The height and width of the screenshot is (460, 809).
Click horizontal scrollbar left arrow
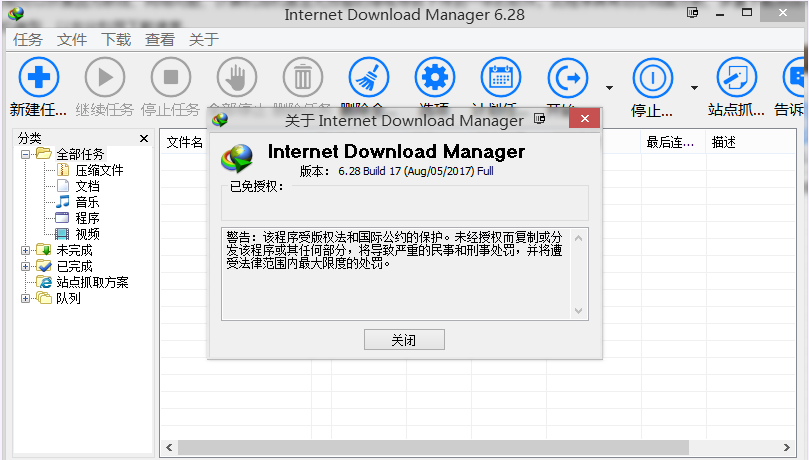(169, 448)
